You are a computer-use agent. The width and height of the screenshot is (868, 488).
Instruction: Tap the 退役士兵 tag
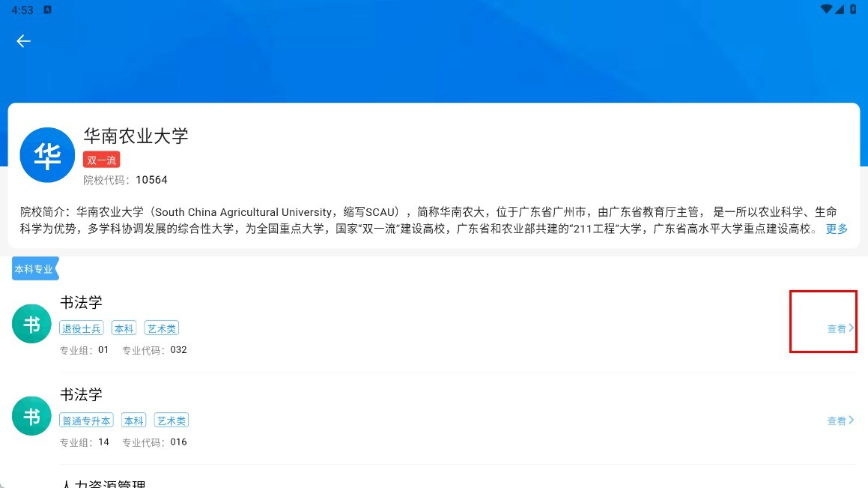82,328
